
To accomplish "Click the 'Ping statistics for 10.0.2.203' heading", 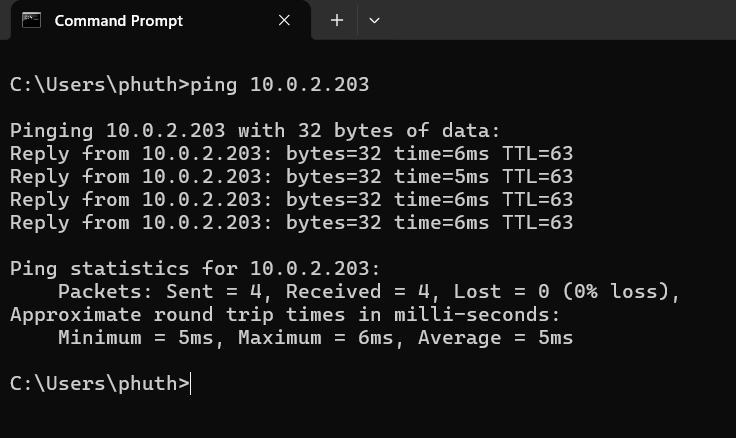I will coord(195,269).
